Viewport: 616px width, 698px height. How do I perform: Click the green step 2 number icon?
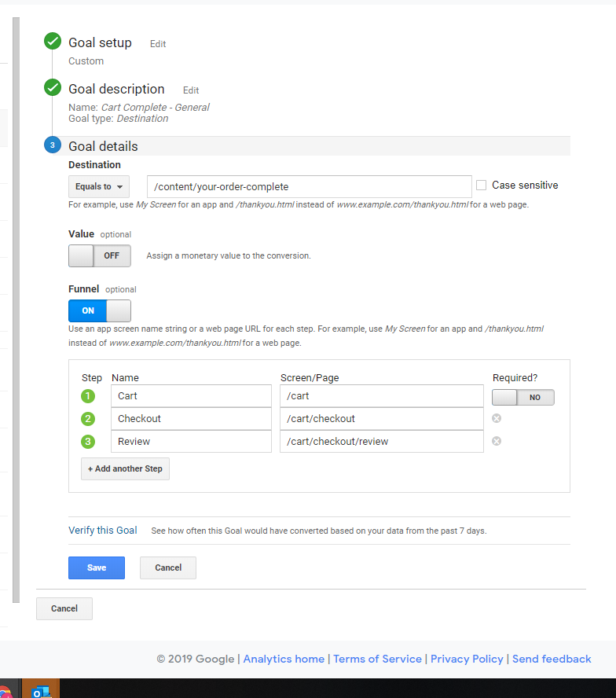click(88, 419)
